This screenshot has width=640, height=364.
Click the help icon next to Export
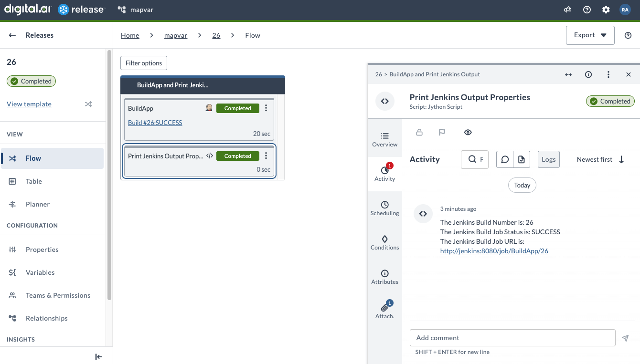click(628, 35)
